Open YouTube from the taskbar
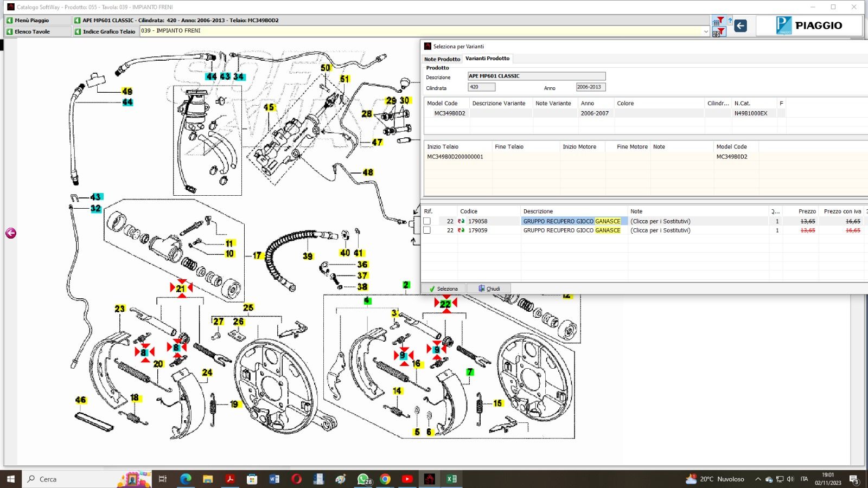This screenshot has width=868, height=488. [407, 479]
